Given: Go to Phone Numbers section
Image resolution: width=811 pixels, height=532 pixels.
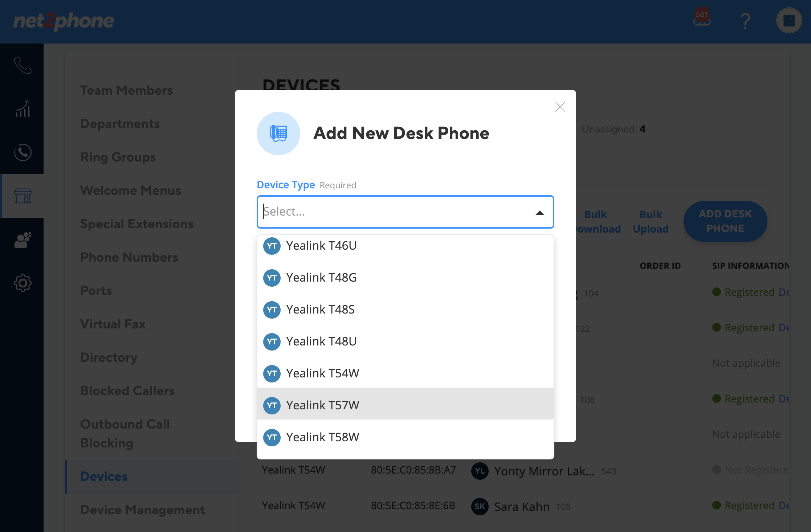Looking at the screenshot, I should [x=129, y=257].
